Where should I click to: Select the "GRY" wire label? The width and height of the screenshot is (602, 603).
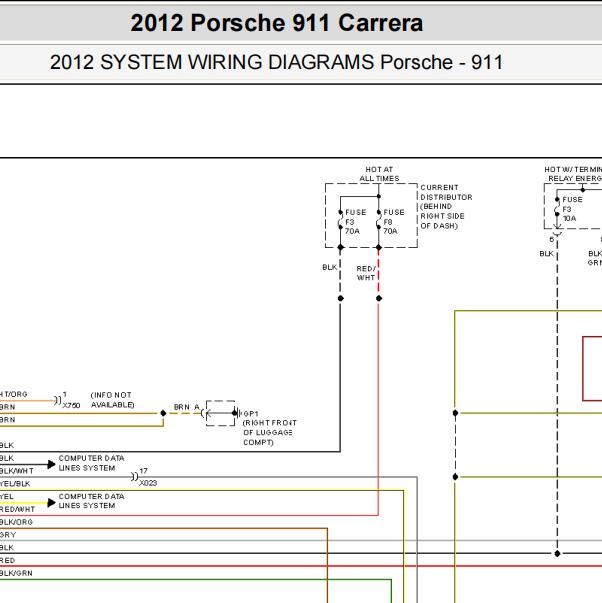(x=8, y=535)
